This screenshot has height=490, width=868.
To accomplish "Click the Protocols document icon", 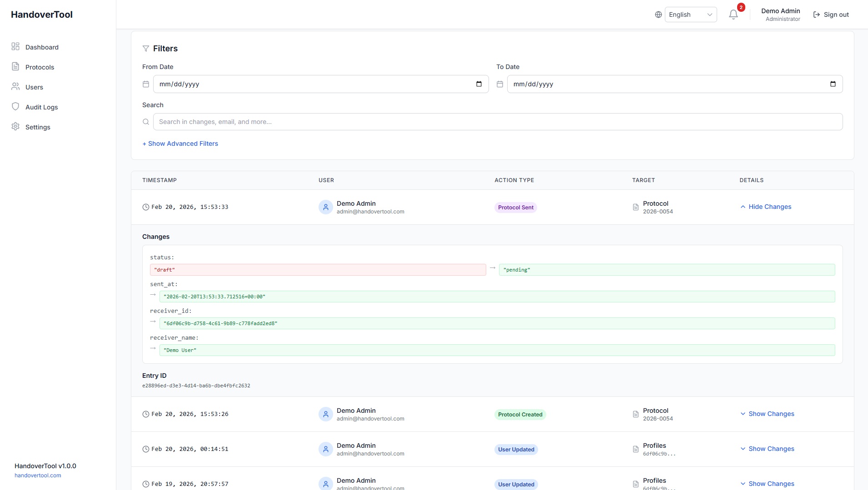I will pyautogui.click(x=15, y=66).
